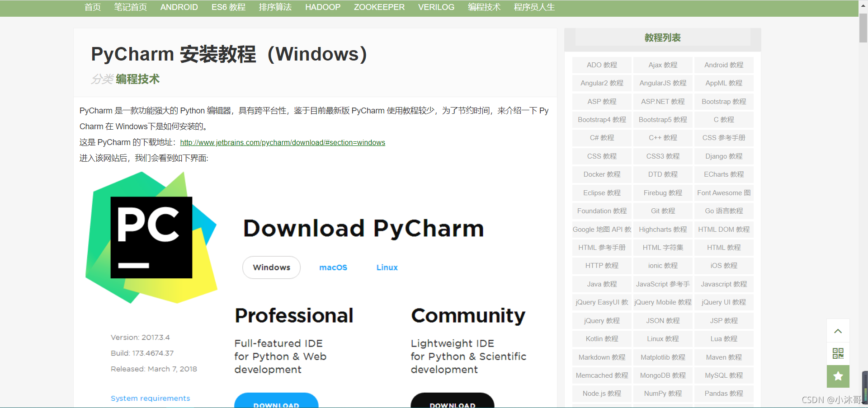The width and height of the screenshot is (868, 408).
Task: Select CSS 参考手册 in the list
Action: click(x=724, y=138)
